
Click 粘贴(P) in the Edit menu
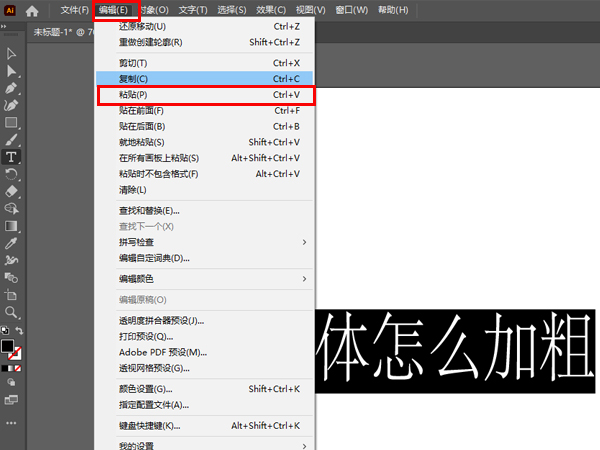205,95
